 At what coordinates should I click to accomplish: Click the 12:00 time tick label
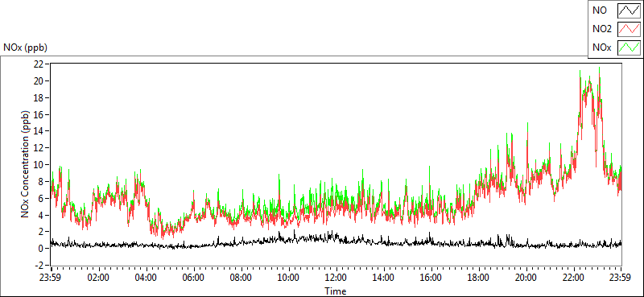point(336,278)
